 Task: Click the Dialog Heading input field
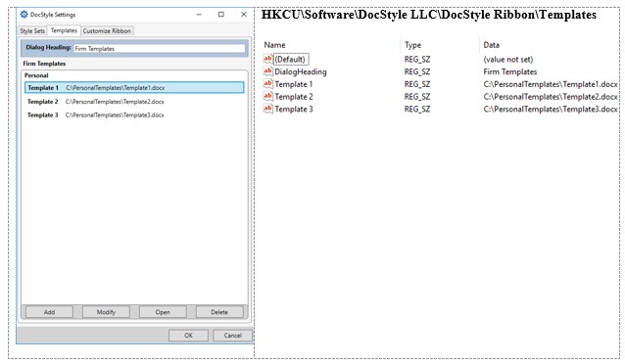point(160,48)
